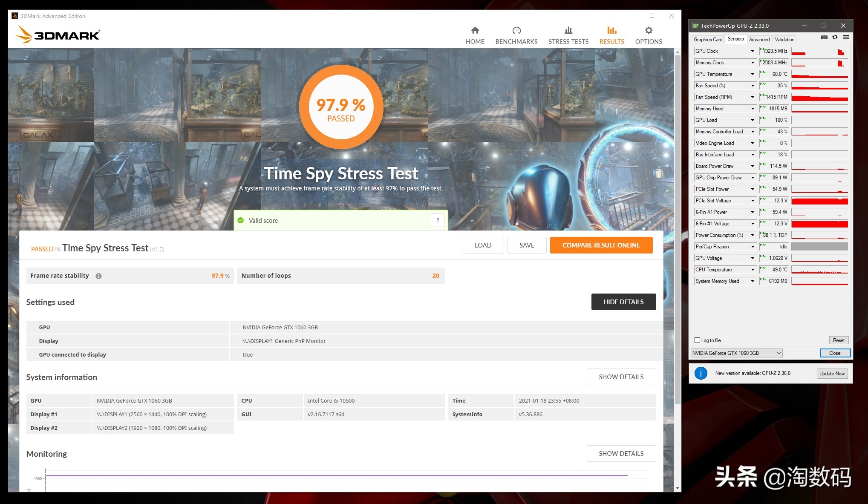Open 3DMark Options via gear icon
This screenshot has width=868, height=504.
[x=648, y=34]
